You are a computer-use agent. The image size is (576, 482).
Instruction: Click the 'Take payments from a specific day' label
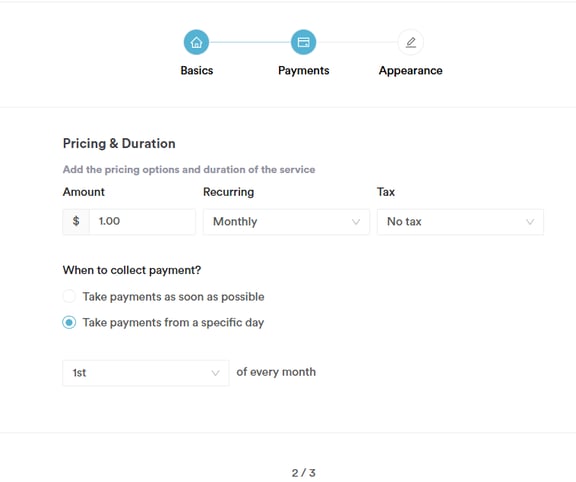pyautogui.click(x=173, y=323)
